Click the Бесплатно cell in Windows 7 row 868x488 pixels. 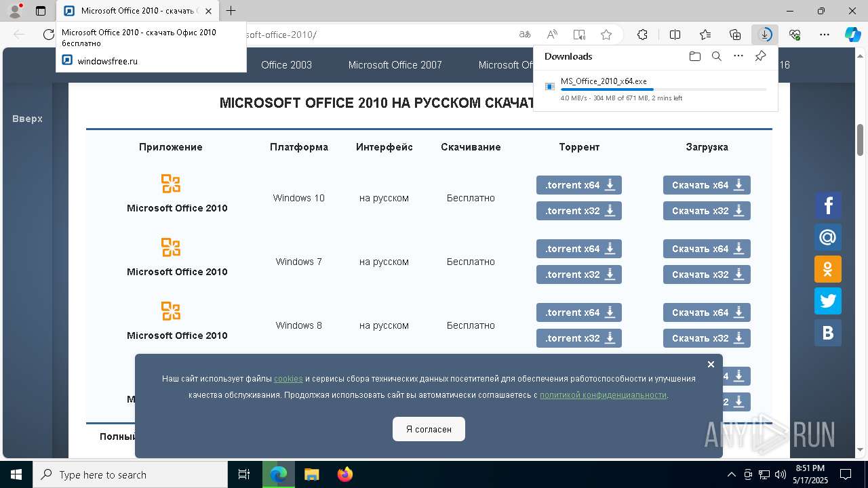click(x=471, y=262)
